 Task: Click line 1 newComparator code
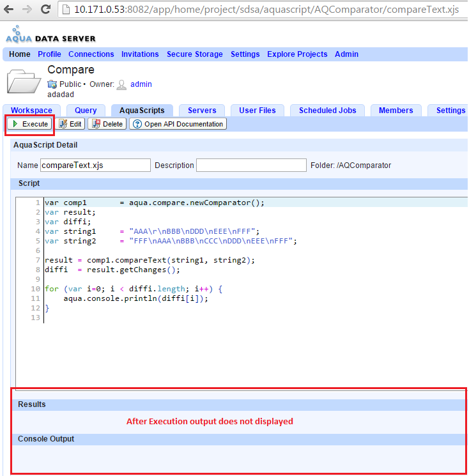tap(155, 203)
